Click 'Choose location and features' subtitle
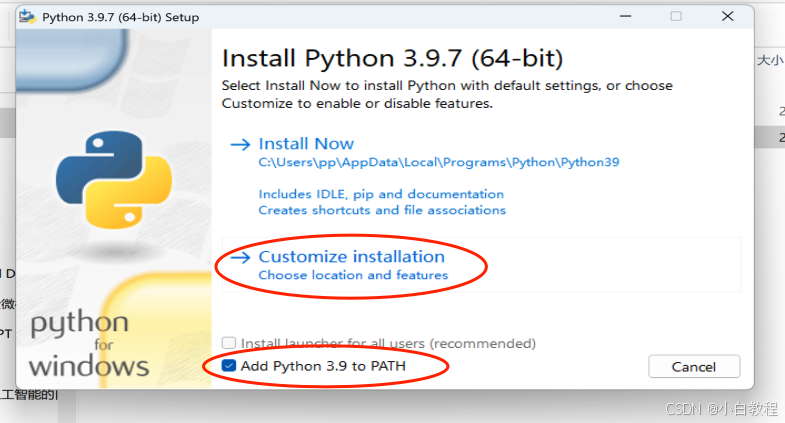Viewport: 785px width, 423px height. click(353, 275)
